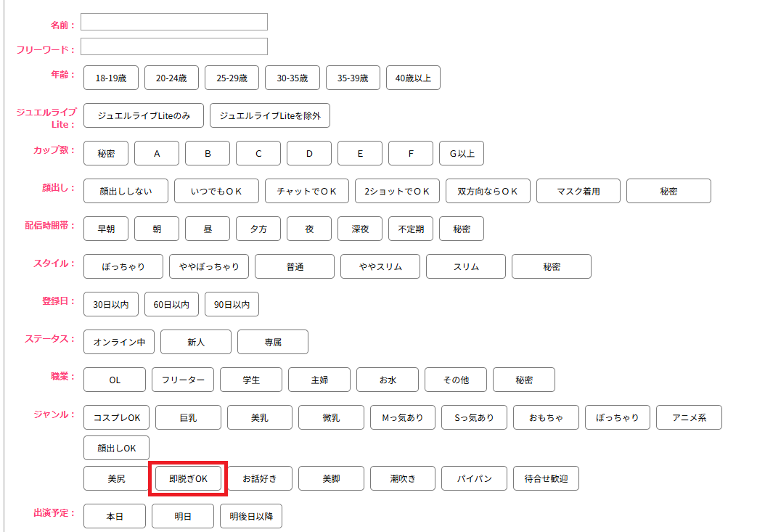The height and width of the screenshot is (532, 757).
Task: Select 90日以内 registration filter
Action: coord(232,304)
